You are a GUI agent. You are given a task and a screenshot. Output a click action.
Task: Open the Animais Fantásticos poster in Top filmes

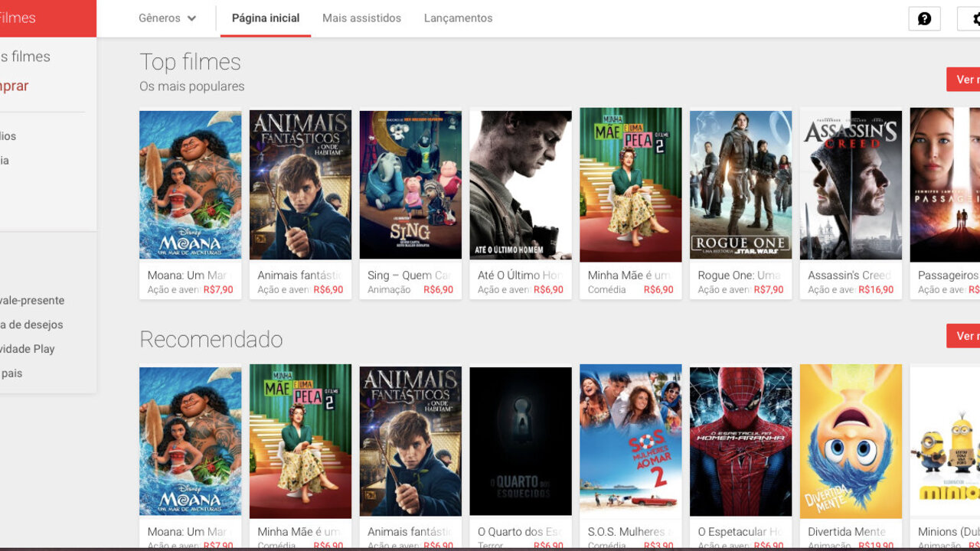(300, 184)
